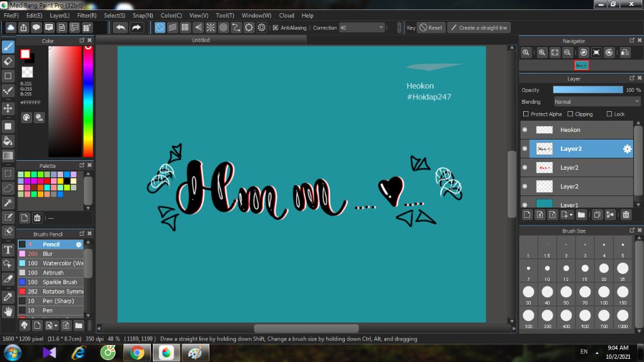
Task: Select the Airbrush brush
Action: (x=50, y=273)
